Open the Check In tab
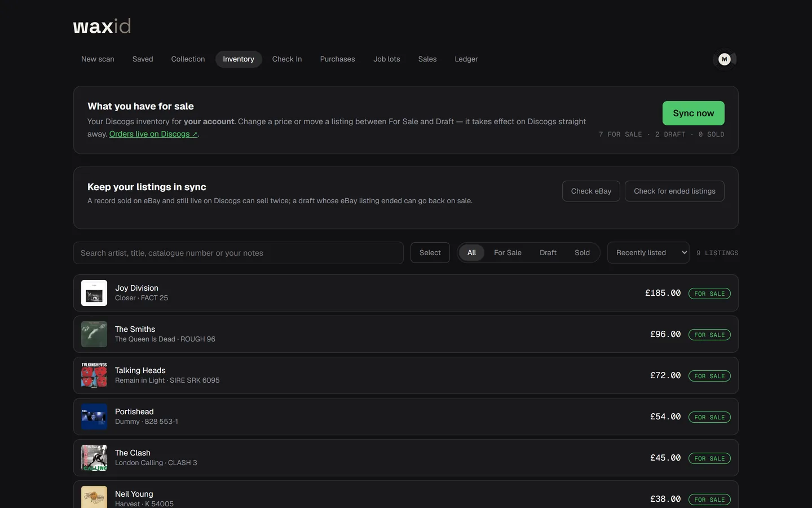 (287, 59)
